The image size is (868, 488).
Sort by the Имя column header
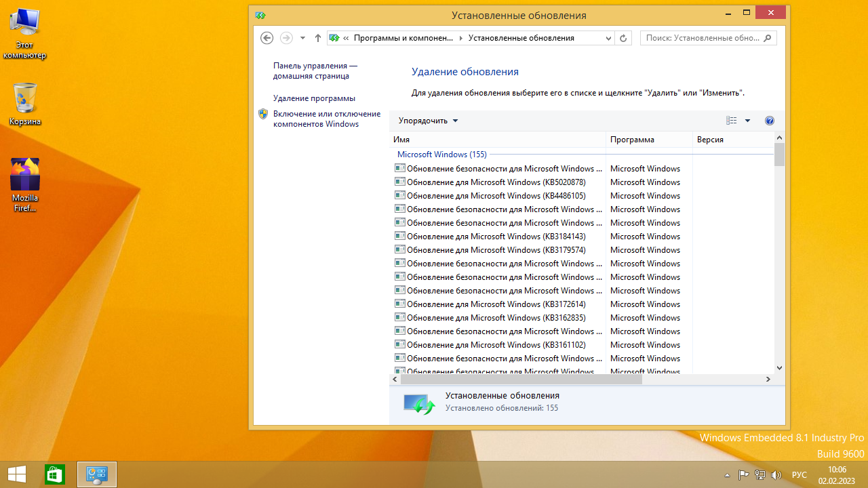pos(498,140)
